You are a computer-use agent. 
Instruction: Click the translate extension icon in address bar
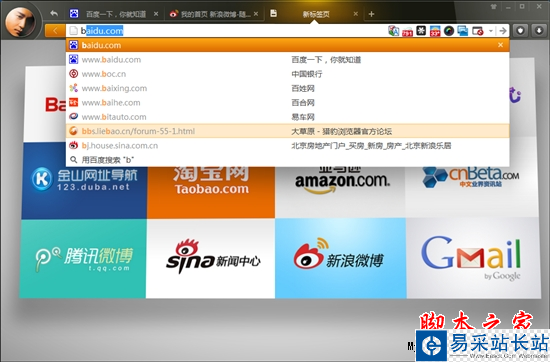point(394,31)
